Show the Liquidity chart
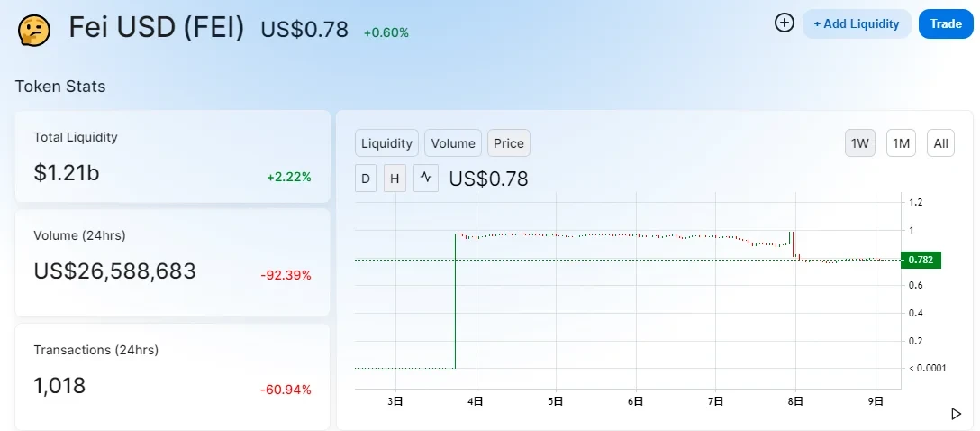980x431 pixels. (x=387, y=143)
